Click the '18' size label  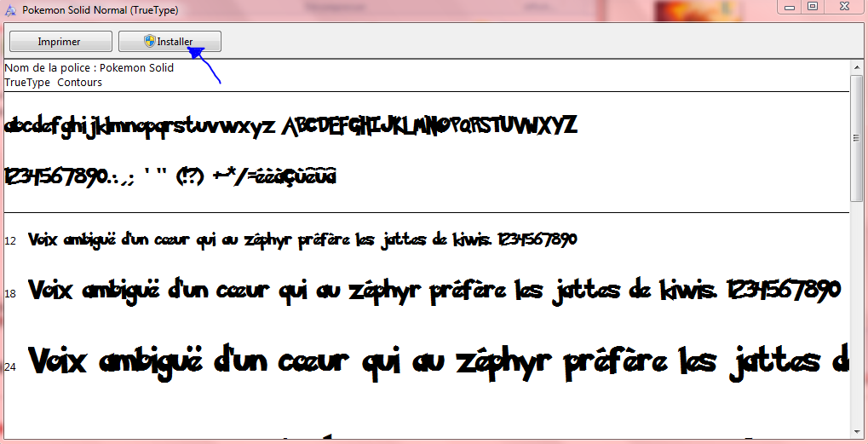[10, 293]
